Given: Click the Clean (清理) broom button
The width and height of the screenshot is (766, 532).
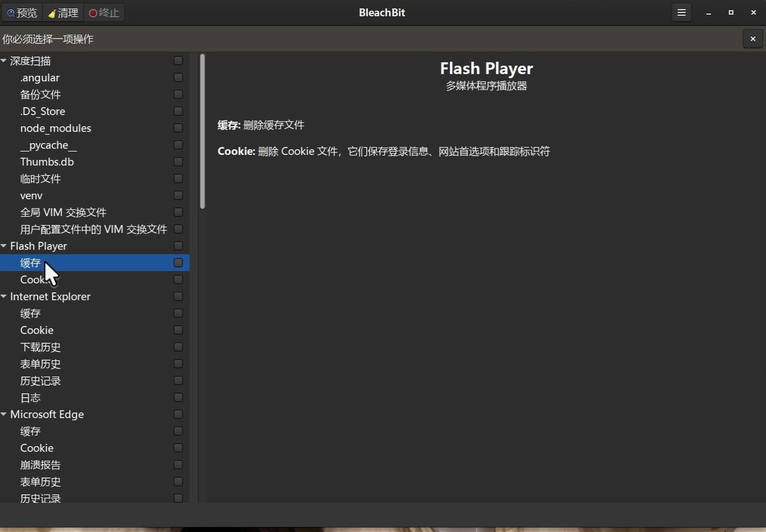Looking at the screenshot, I should 63,12.
